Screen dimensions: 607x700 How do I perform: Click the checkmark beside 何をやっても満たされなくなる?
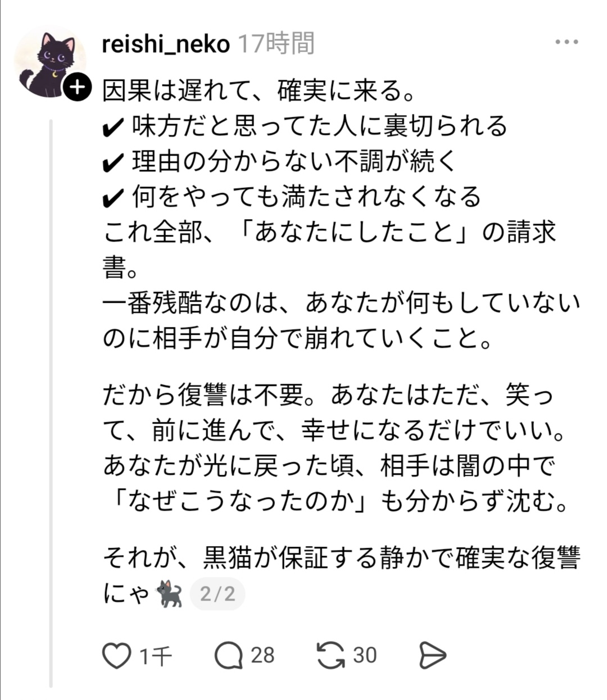click(114, 198)
